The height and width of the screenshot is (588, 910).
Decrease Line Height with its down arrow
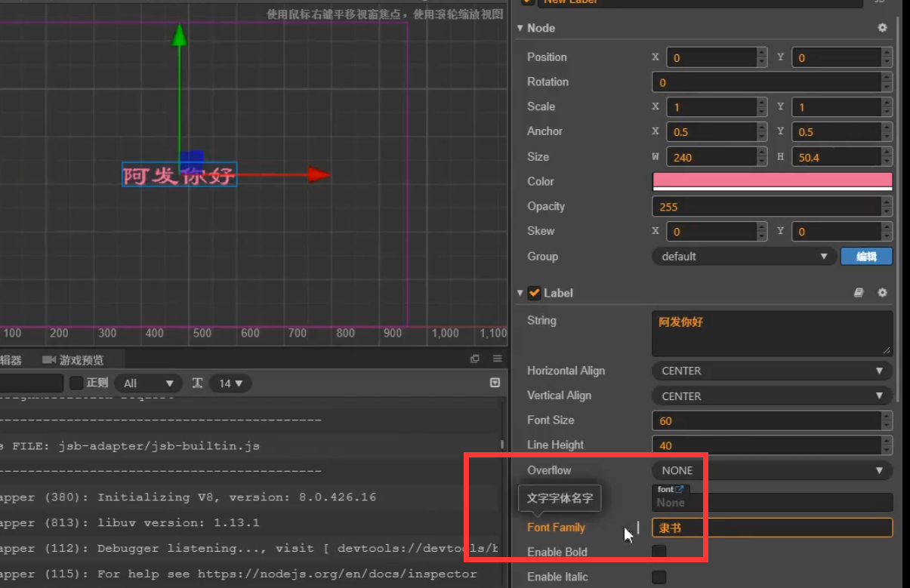point(887,450)
